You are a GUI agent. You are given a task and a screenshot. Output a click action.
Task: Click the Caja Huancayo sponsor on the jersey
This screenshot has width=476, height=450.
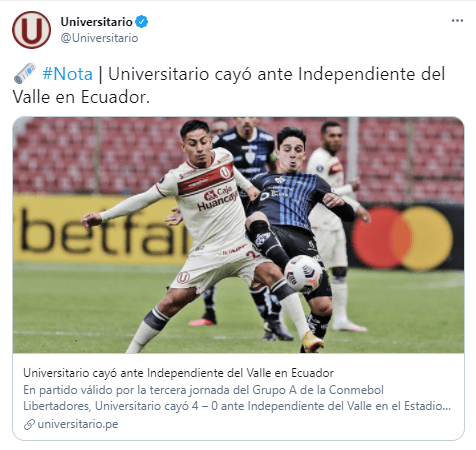(x=218, y=197)
